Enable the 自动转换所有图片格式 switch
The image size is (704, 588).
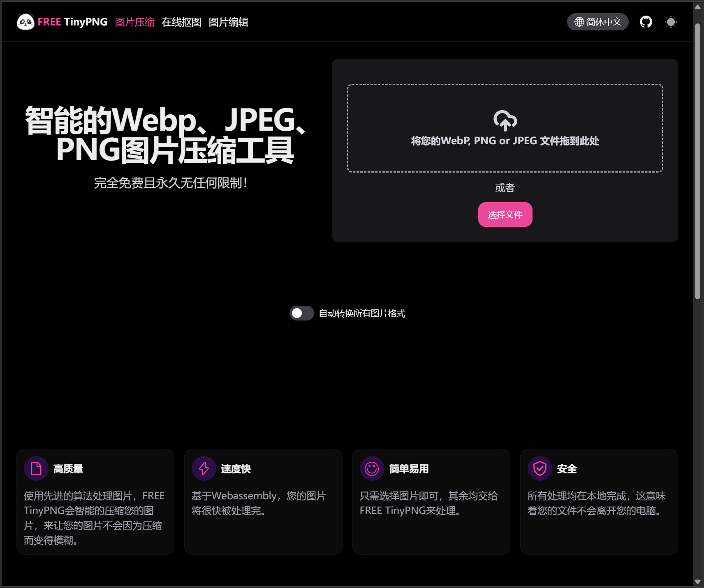(302, 313)
